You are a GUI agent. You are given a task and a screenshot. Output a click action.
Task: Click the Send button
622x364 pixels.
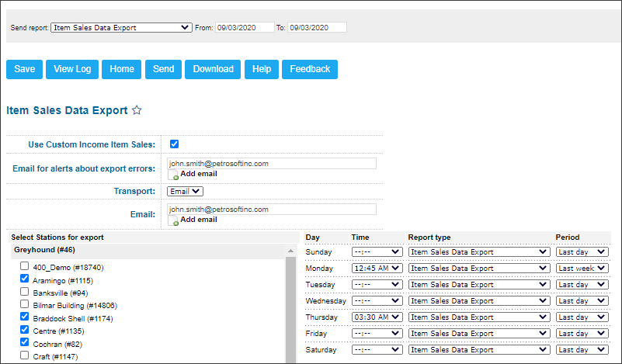tap(163, 69)
